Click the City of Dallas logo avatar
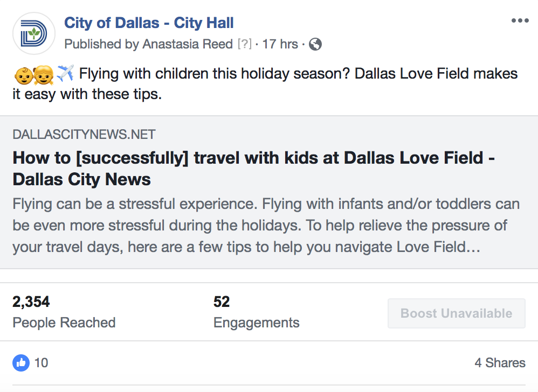The width and height of the screenshot is (538, 392). click(x=34, y=34)
